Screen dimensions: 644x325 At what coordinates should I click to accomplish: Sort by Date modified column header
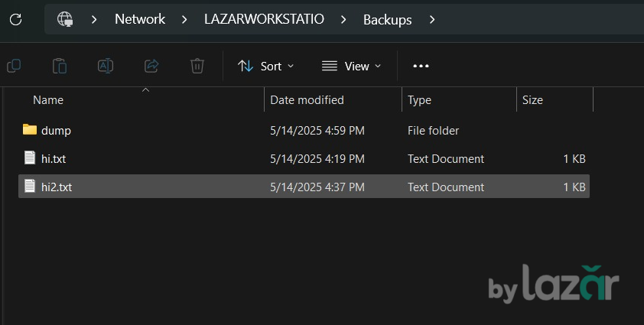307,100
